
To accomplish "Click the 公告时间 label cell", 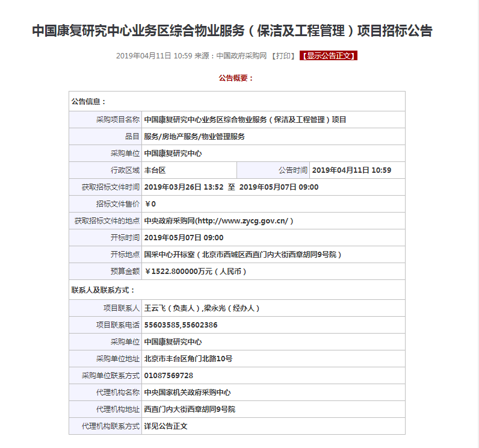I will pos(273,170).
